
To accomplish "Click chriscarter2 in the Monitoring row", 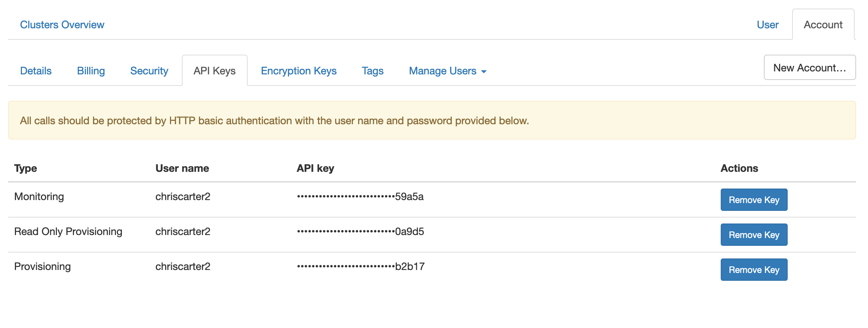I will click(183, 196).
